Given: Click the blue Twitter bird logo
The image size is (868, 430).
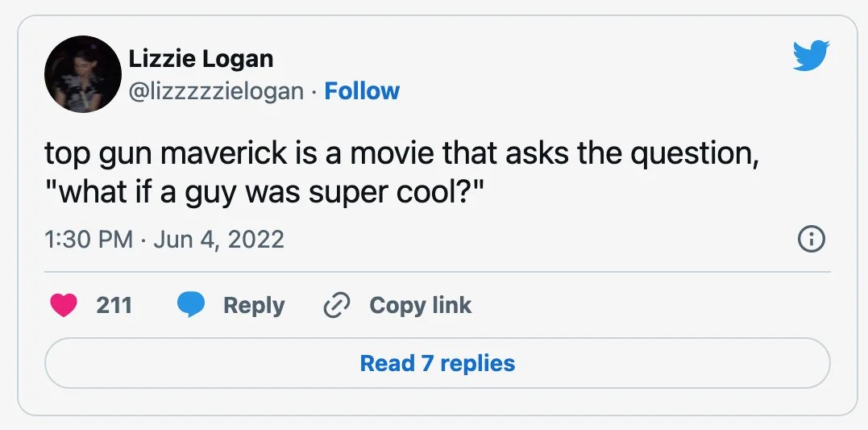Looking at the screenshot, I should 811,56.
